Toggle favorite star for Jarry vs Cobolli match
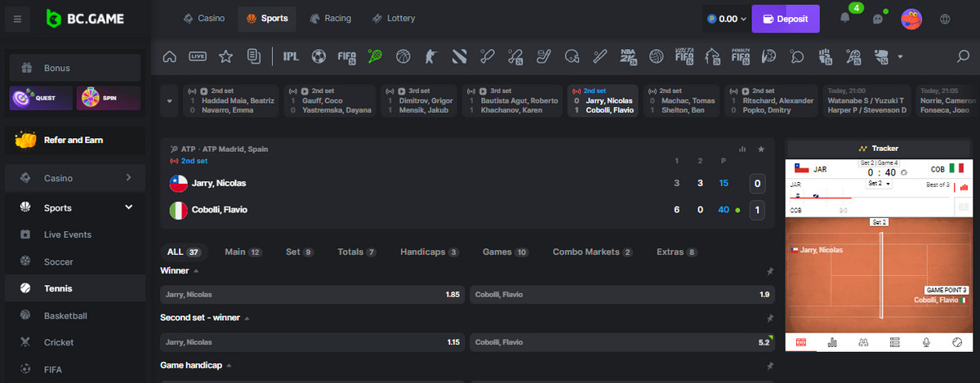 pyautogui.click(x=761, y=149)
